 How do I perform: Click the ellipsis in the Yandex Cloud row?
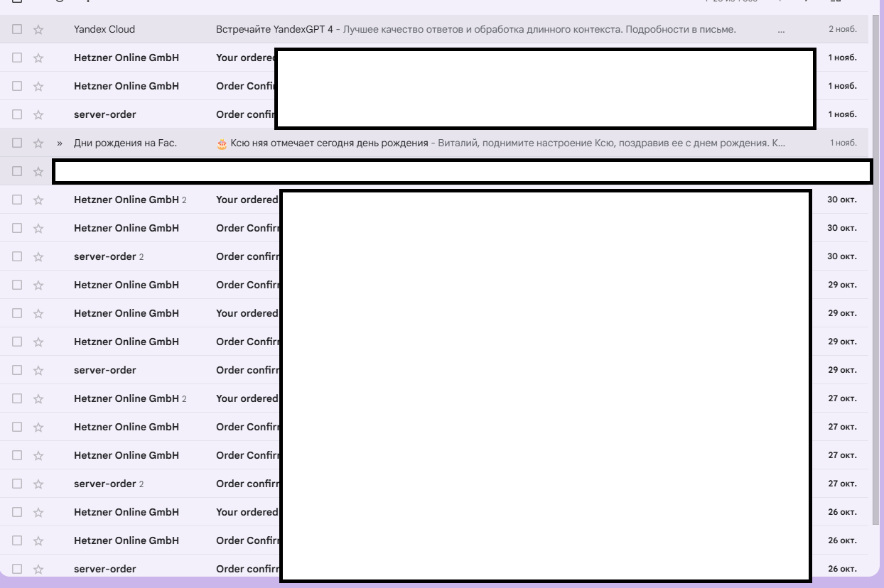(x=782, y=31)
